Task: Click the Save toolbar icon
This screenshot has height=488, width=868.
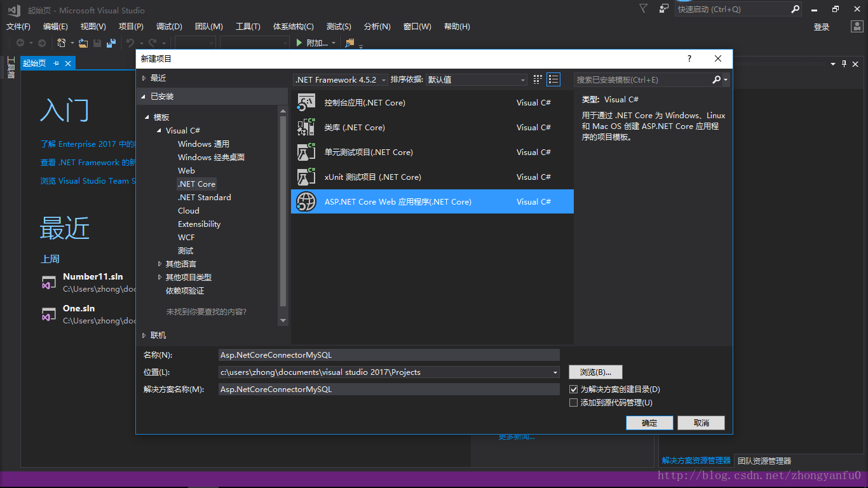Action: click(97, 43)
